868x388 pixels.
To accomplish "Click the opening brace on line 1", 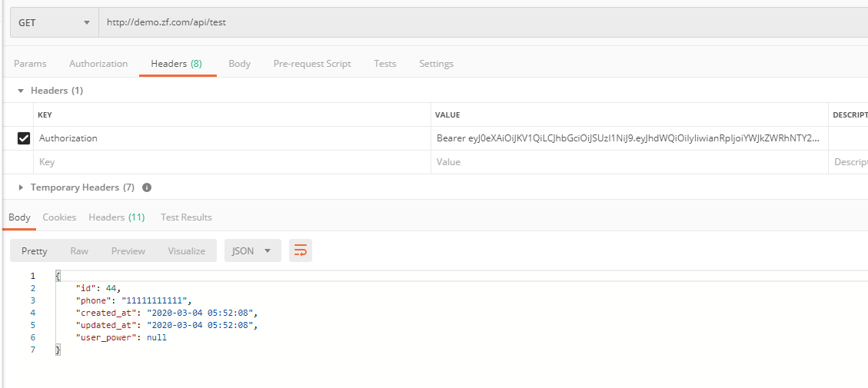I will click(x=58, y=276).
